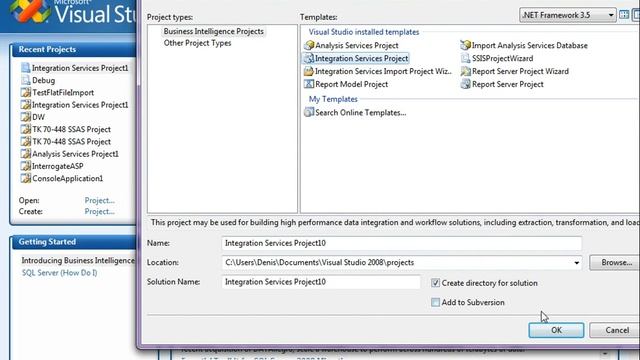Click Report Server Project Wizard text
The width and height of the screenshot is (640, 360).
coord(520,71)
